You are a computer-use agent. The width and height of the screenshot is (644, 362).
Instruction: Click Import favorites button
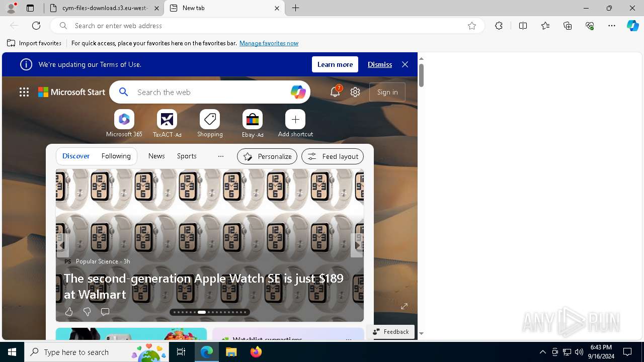34,43
